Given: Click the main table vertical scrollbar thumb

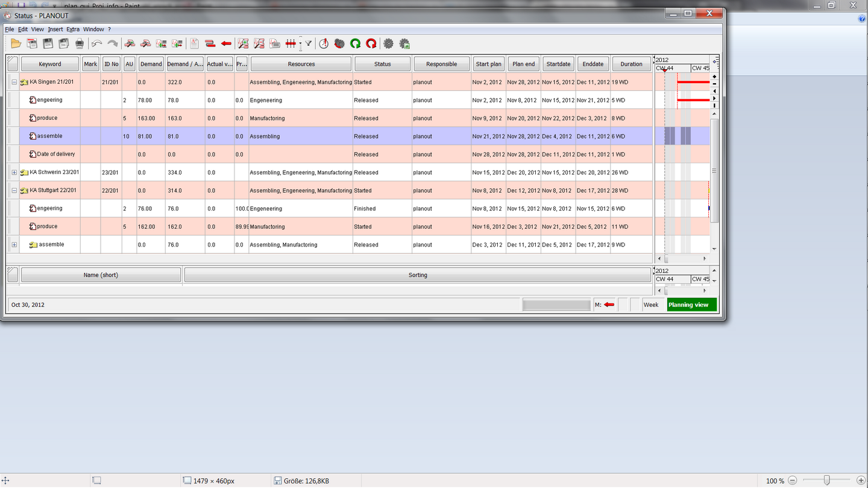Looking at the screenshot, I should tap(714, 171).
